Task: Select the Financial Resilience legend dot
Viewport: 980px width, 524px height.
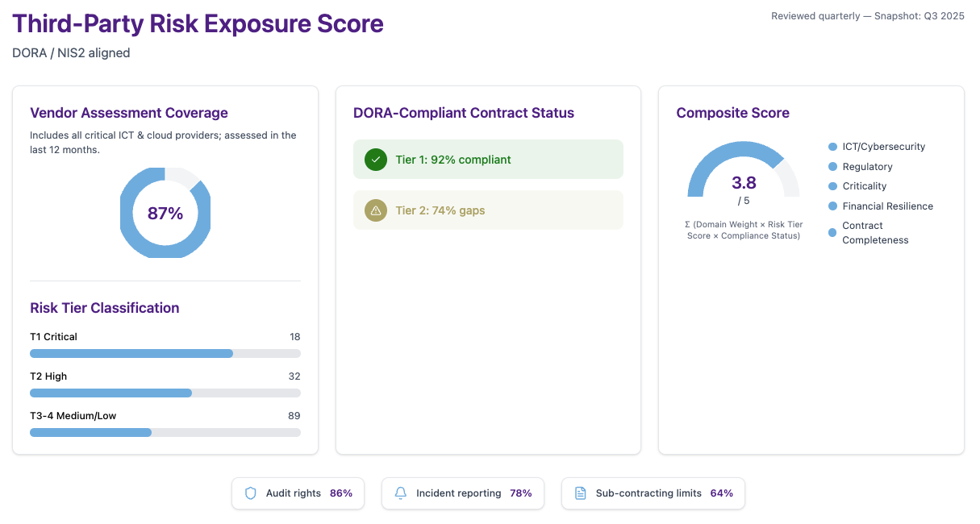Action: (x=832, y=206)
